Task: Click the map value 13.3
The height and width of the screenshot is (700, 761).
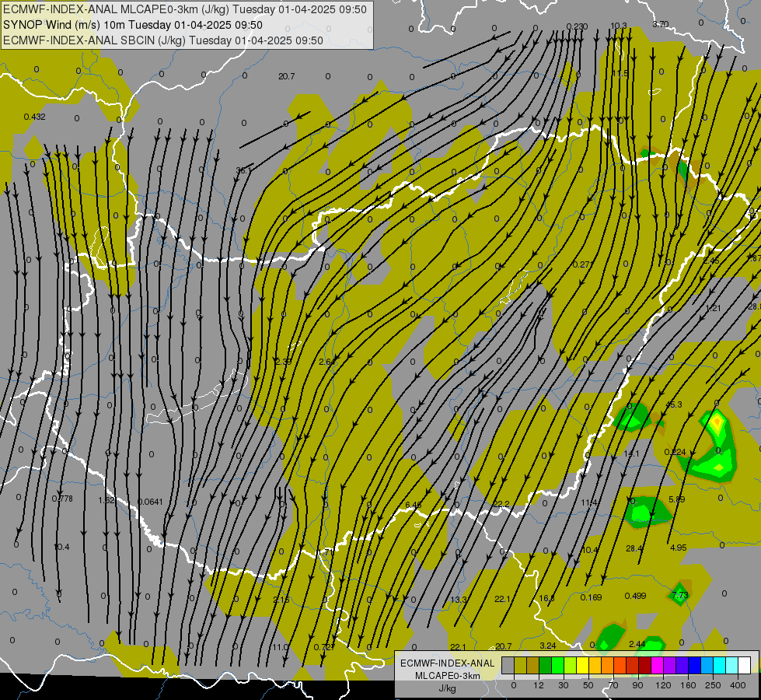Action: coord(459,600)
